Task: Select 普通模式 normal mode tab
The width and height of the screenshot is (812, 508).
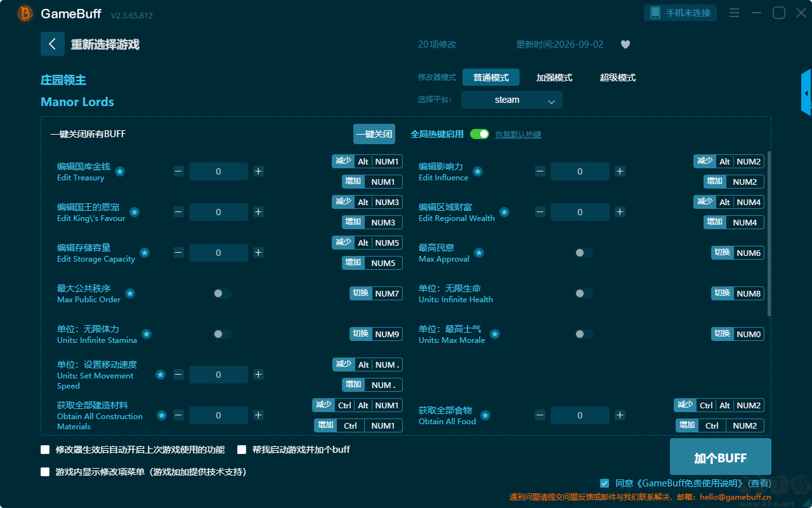Action: 491,77
